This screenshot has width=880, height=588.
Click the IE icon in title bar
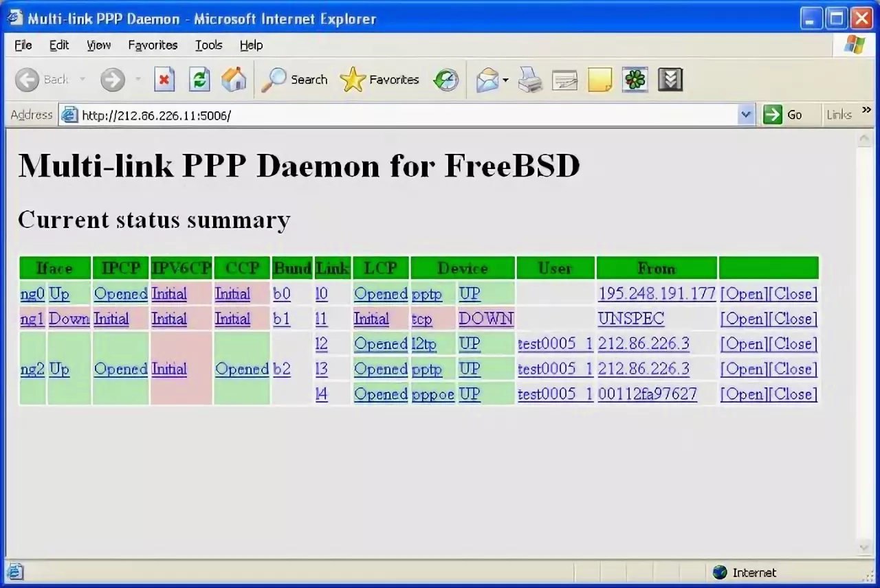coord(14,17)
